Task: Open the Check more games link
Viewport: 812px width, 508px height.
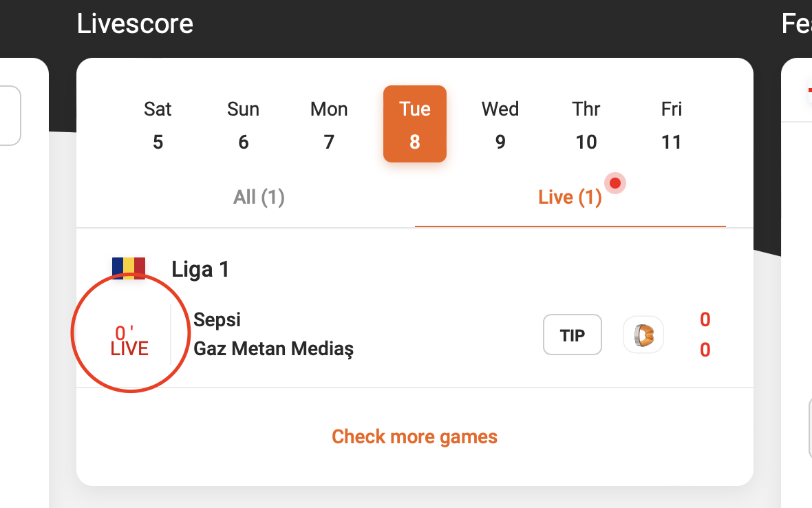Action: pos(414,436)
